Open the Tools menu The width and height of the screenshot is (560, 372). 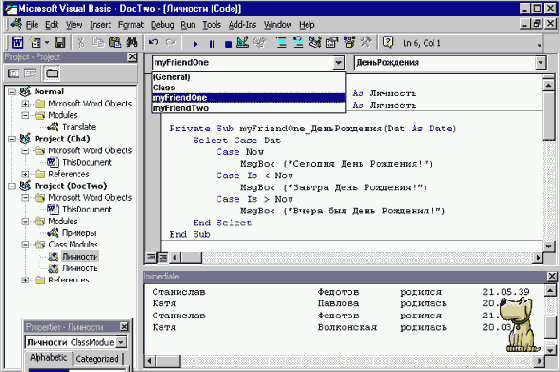click(x=212, y=25)
